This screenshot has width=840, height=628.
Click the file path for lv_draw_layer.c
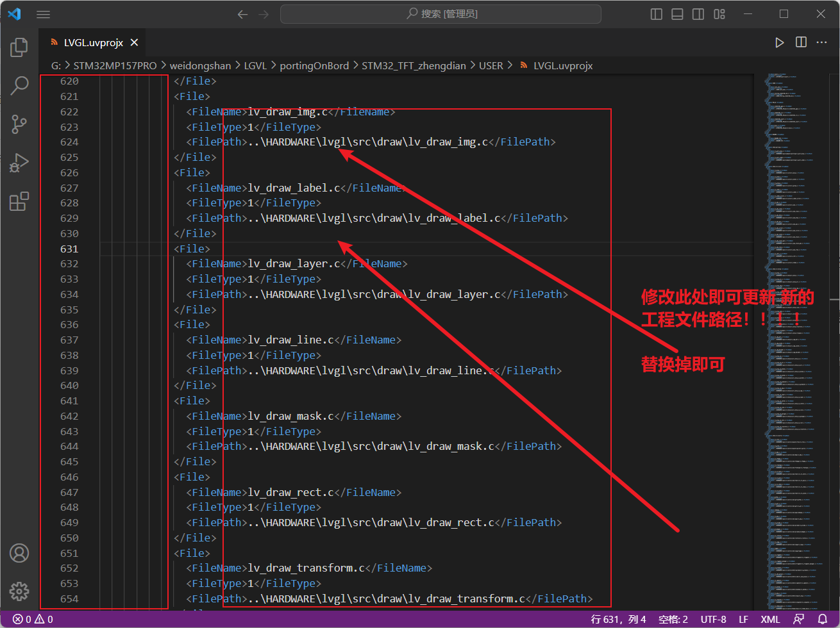coord(374,294)
